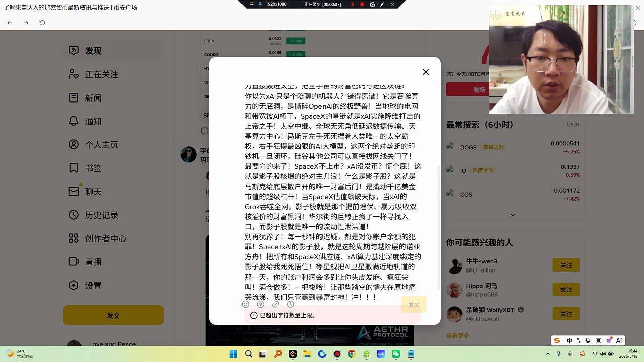Open Windows taskbar search
The image size is (644, 362).
[x=249, y=354]
